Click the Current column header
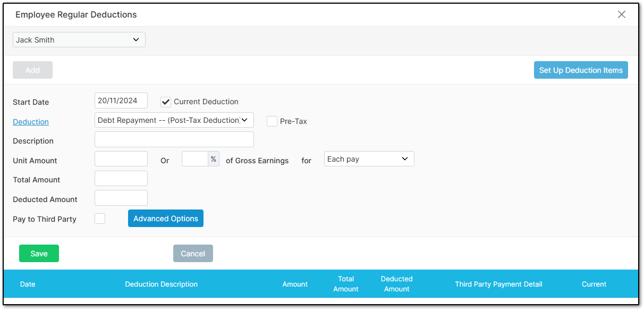 pos(594,284)
